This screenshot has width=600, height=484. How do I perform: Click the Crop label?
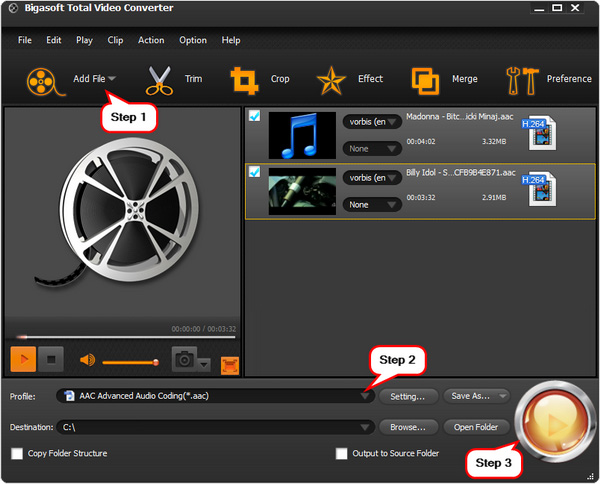pos(280,79)
